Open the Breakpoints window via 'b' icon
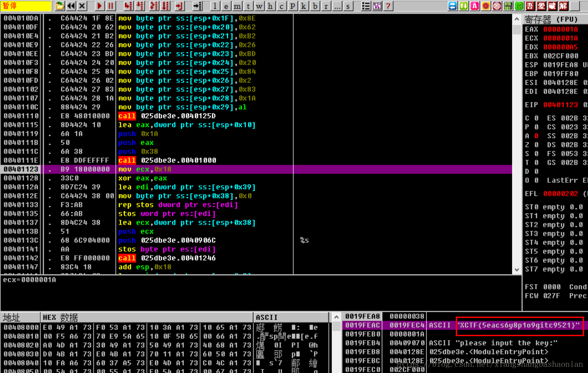The height and width of the screenshot is (373, 588). pos(315,6)
